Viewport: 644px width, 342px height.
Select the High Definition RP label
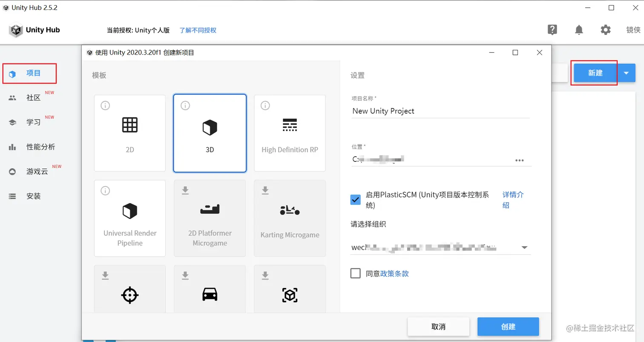290,150
